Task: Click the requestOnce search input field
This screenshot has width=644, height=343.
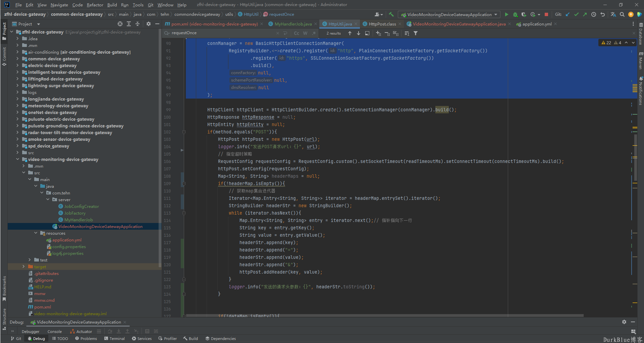Action: click(221, 33)
